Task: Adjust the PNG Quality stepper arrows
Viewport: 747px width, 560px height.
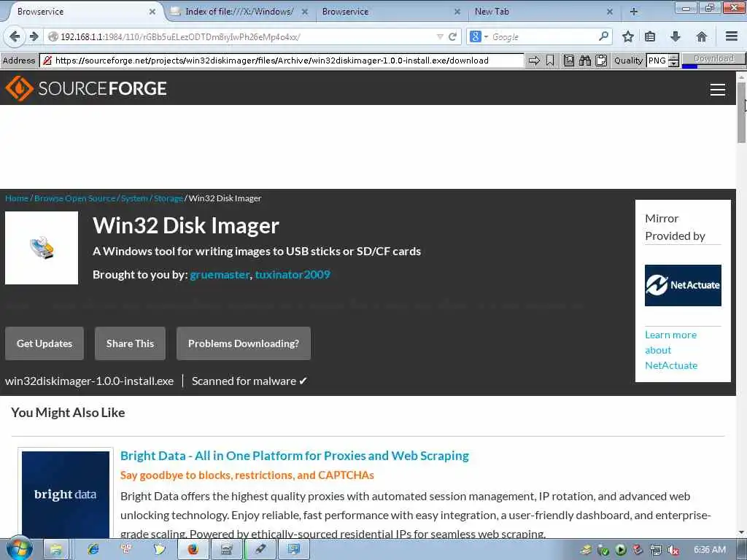Action: pos(673,61)
